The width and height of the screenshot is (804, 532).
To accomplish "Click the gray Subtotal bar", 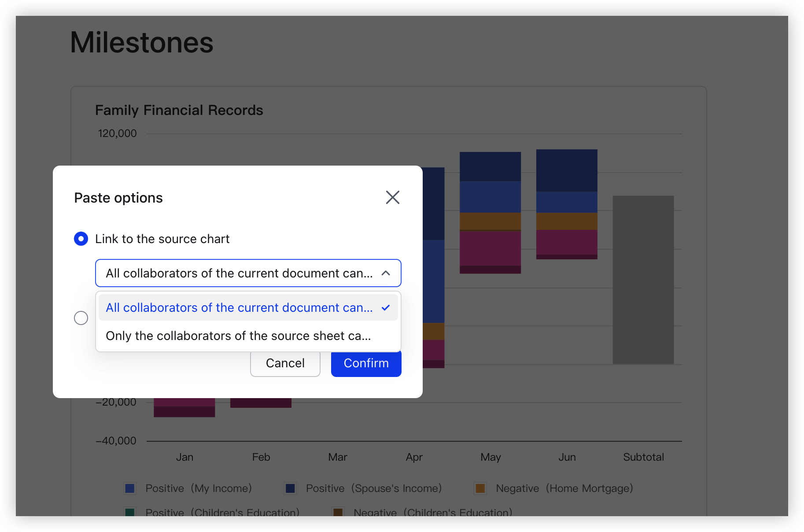I will click(x=643, y=280).
